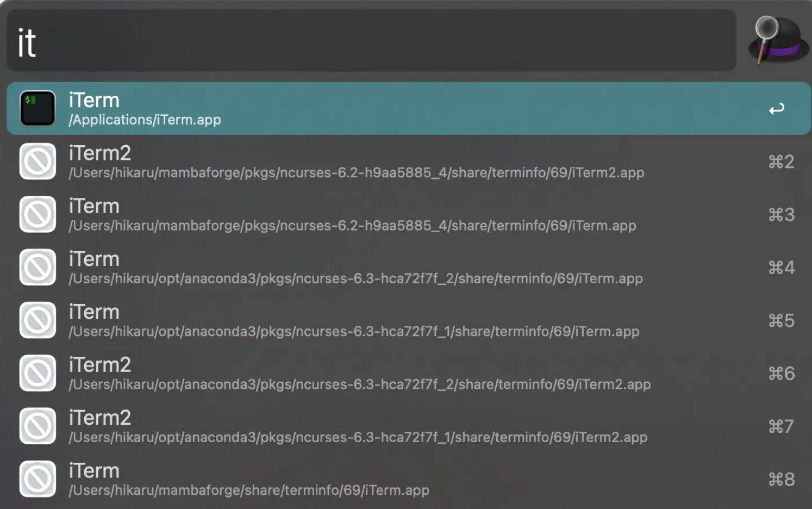Click in the Alfred search field containing 'it'
The height and width of the screenshot is (509, 812).
[371, 41]
